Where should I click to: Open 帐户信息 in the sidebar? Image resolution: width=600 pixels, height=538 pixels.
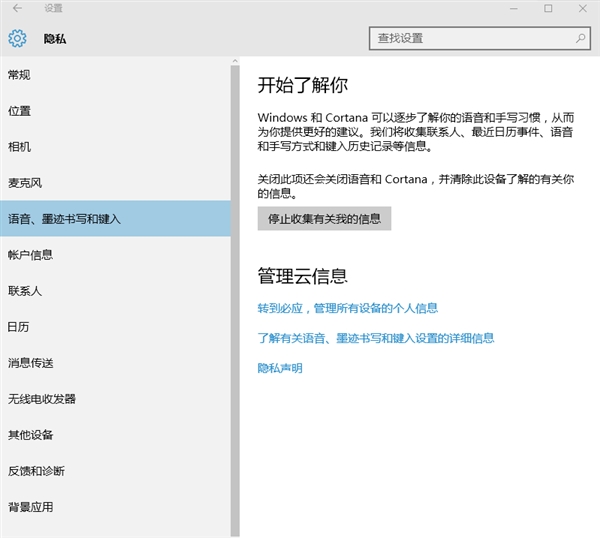pos(30,255)
